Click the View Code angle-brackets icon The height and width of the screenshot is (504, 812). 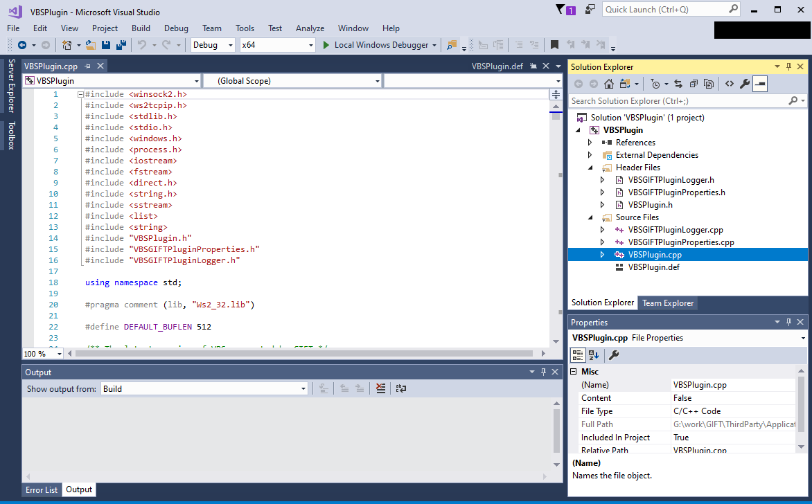tap(729, 84)
